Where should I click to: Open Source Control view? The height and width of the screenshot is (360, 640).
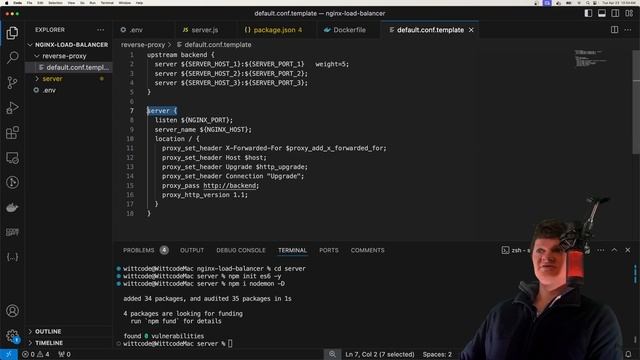(12, 83)
